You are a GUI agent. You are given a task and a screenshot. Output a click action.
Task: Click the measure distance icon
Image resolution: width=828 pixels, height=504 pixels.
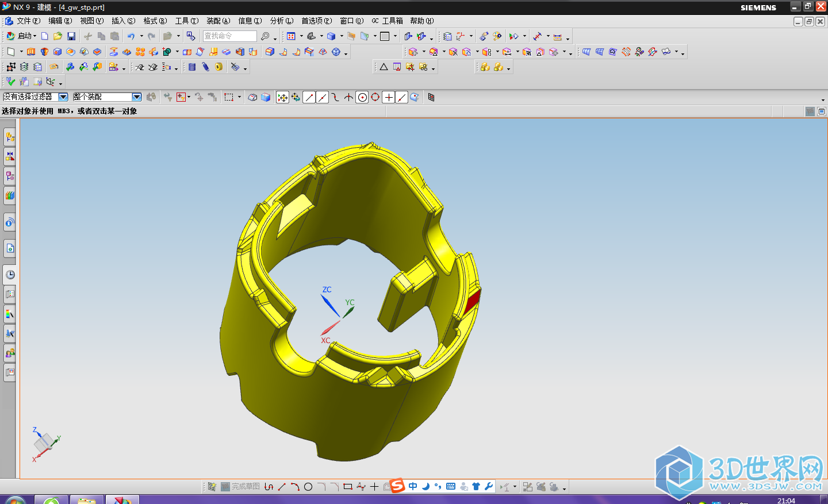(538, 36)
